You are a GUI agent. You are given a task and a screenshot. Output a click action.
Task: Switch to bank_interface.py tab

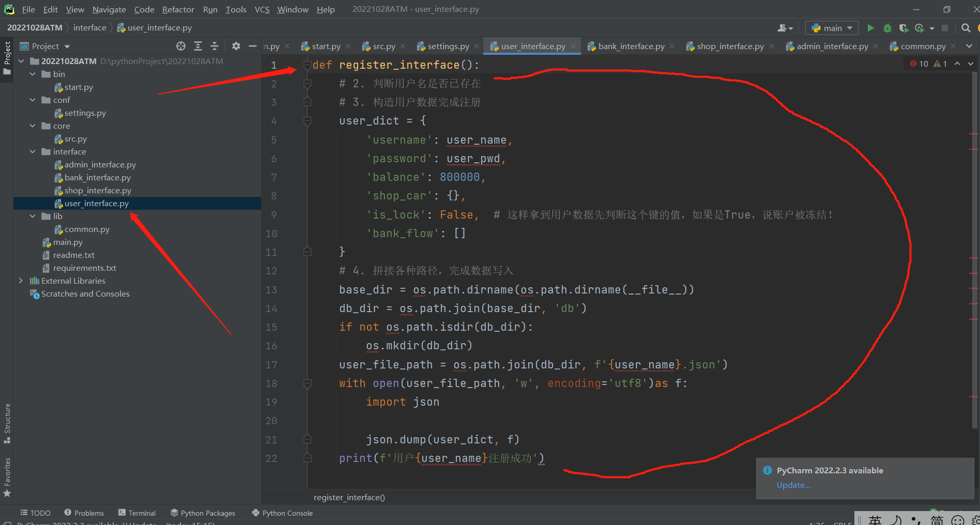point(631,46)
